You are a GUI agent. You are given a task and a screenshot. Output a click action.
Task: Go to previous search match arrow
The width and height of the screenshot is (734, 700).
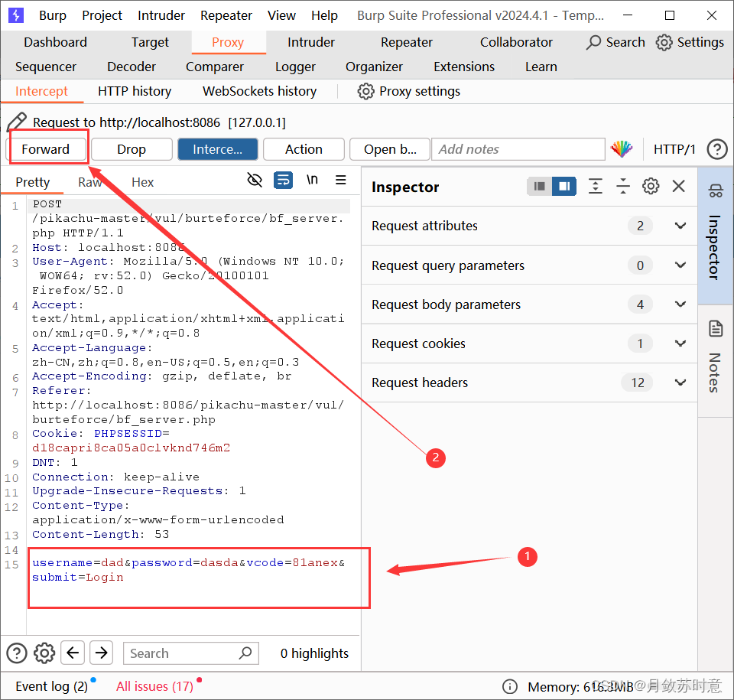point(73,653)
